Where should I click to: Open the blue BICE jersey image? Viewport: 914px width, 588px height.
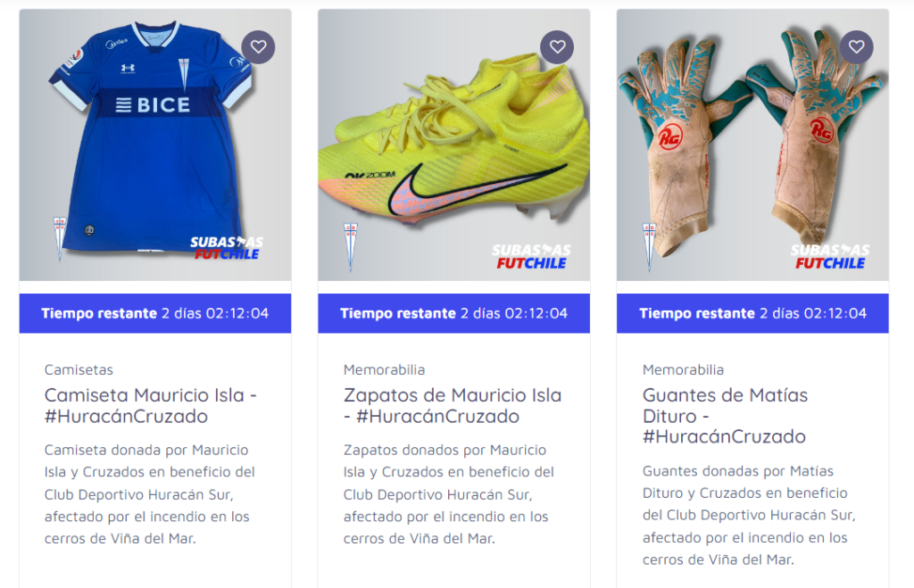155,145
